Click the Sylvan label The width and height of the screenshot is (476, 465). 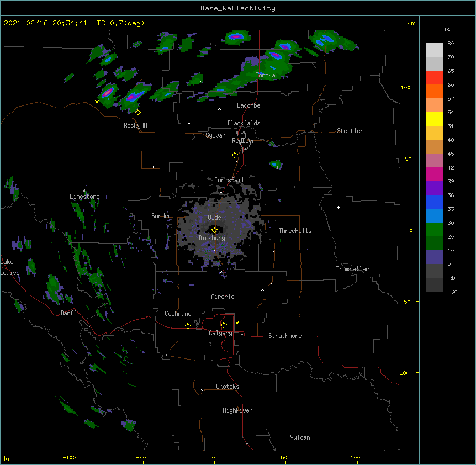(215, 135)
